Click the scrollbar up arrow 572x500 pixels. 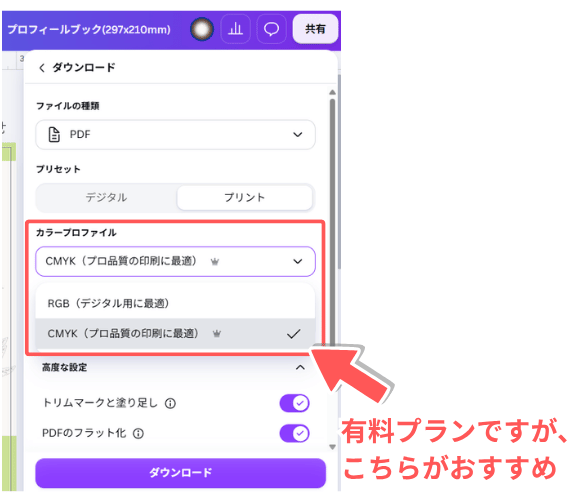(332, 92)
